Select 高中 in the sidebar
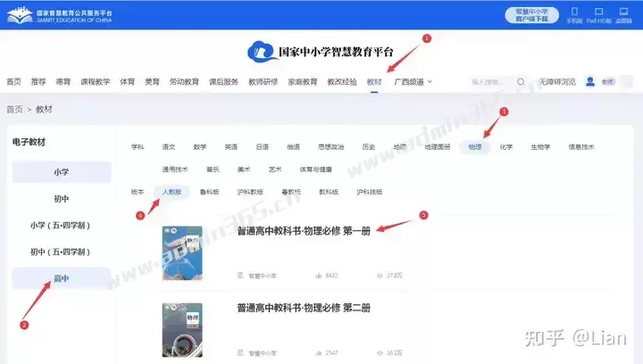The width and height of the screenshot is (643, 364). pyautogui.click(x=62, y=278)
